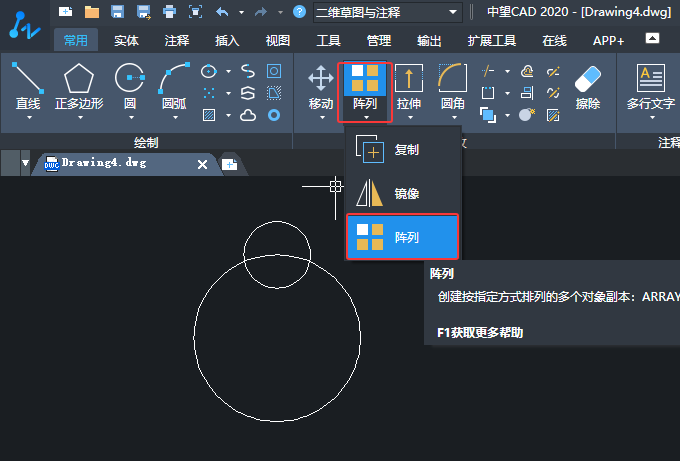The image size is (680, 461).
Task: Click the revision cloud tool
Action: (x=248, y=115)
